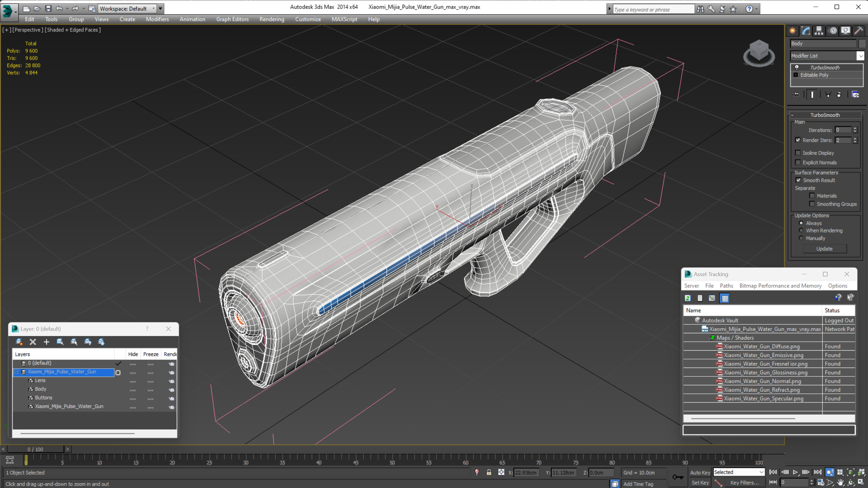Open the Workspace Default dropdown

(x=128, y=9)
